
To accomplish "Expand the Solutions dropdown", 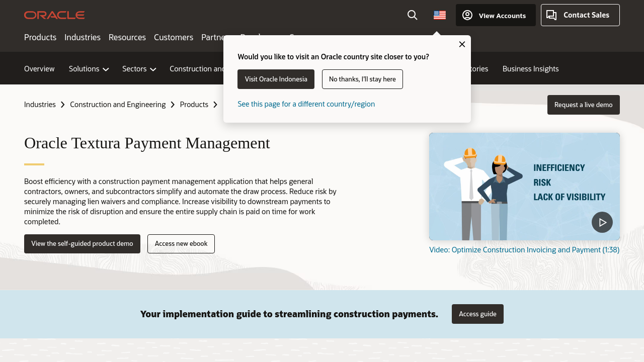I will tap(89, 69).
